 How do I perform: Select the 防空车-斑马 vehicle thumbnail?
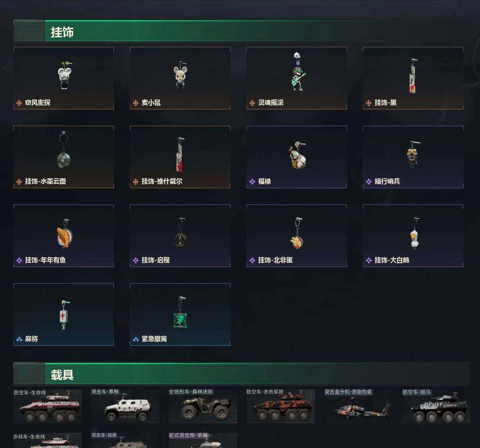tap(436, 406)
